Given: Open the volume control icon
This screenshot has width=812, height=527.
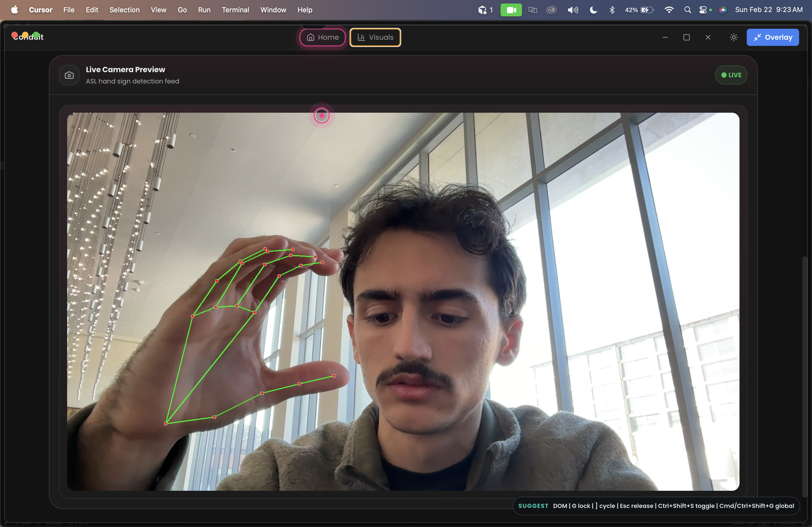Looking at the screenshot, I should click(572, 10).
